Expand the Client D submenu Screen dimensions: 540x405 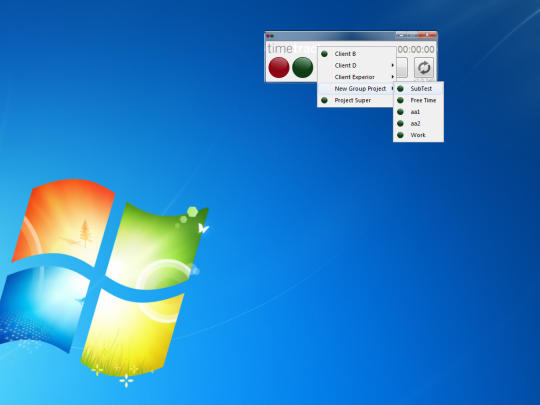coord(356,65)
